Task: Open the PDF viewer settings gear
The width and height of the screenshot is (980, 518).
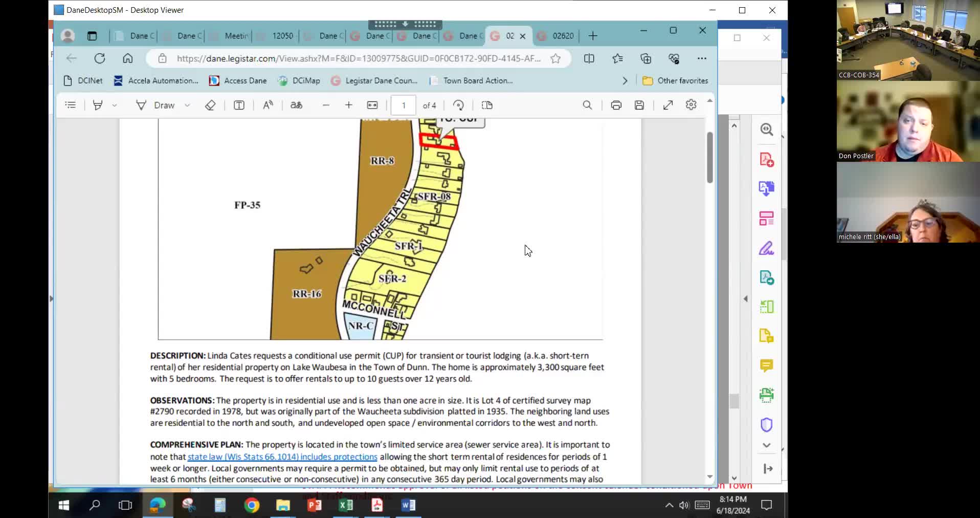Action: (691, 105)
